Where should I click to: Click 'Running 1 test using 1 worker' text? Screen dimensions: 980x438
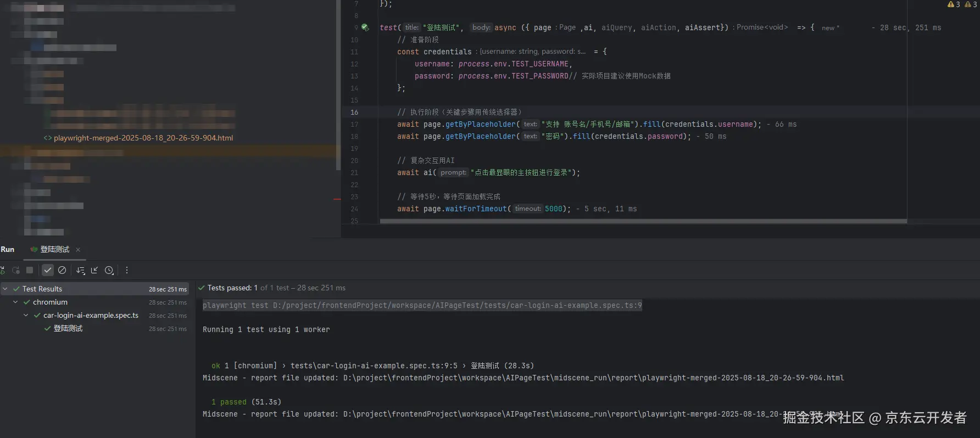(x=266, y=329)
